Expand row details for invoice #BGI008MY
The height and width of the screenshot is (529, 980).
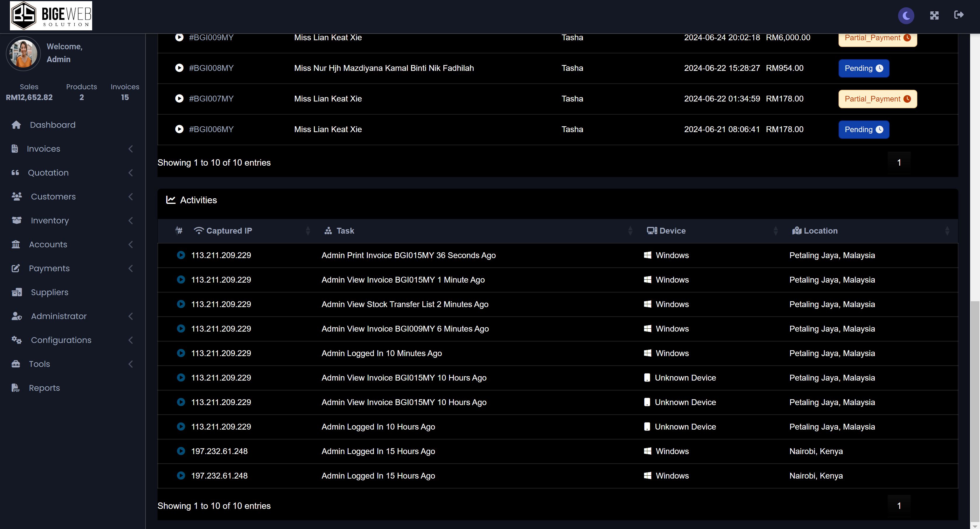[x=179, y=68]
